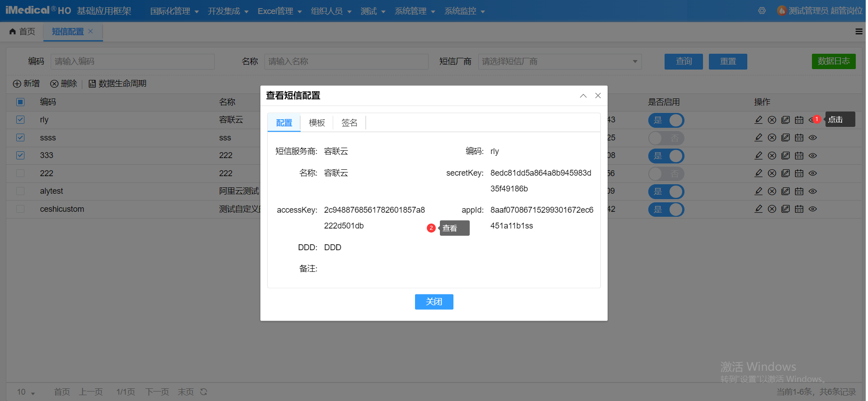Disable the alytest row 是否启用 switch

click(666, 191)
